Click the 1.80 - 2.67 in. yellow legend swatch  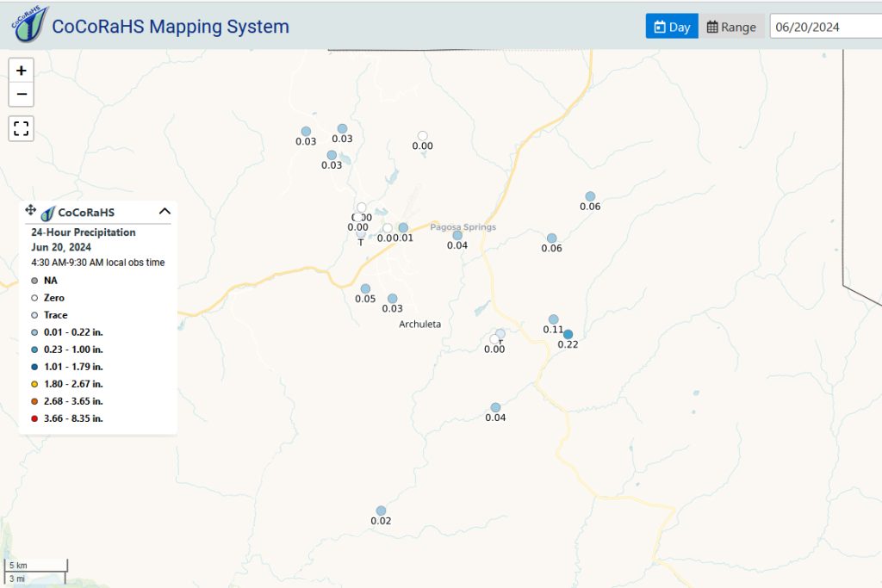34,385
